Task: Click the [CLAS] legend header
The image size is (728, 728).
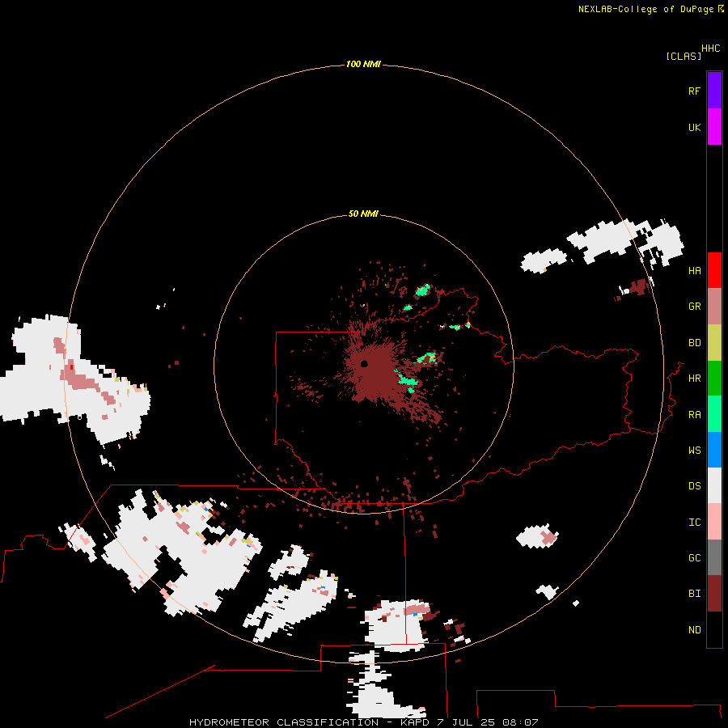Action: 684,56
